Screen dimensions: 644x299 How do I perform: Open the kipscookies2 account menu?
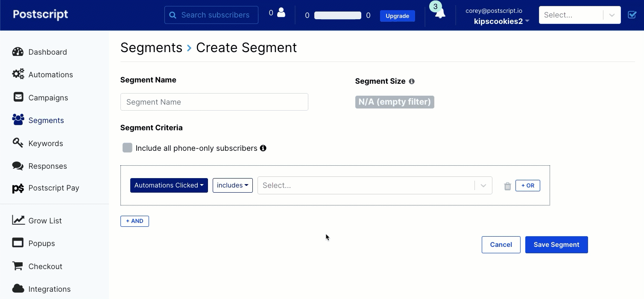point(501,21)
